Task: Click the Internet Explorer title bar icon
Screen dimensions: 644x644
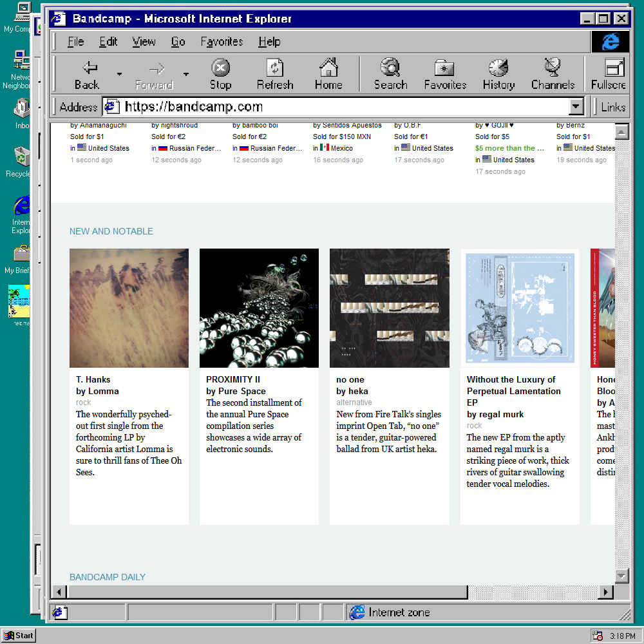Action: [59, 19]
